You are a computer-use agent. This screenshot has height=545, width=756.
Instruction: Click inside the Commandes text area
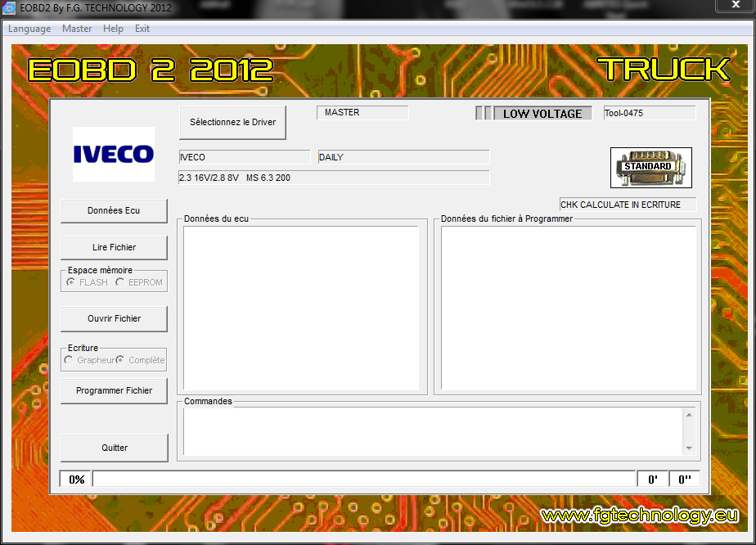433,431
